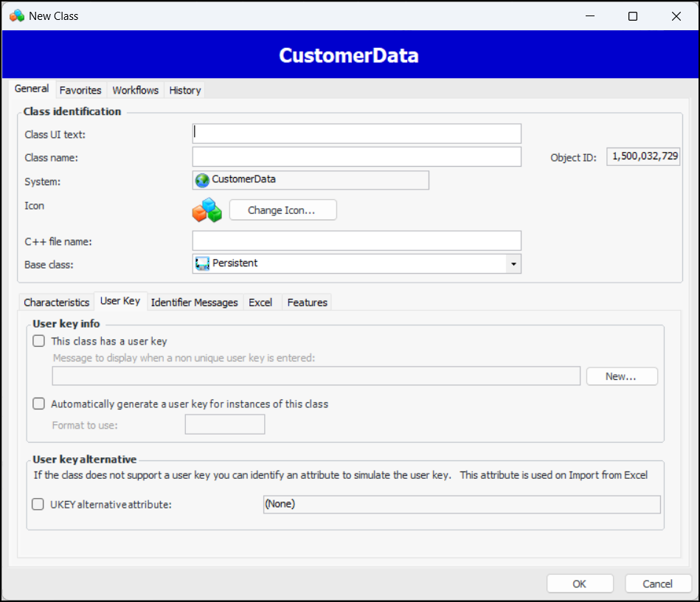The image size is (700, 602).
Task: Enable 'This class has a user key'
Action: (x=39, y=342)
